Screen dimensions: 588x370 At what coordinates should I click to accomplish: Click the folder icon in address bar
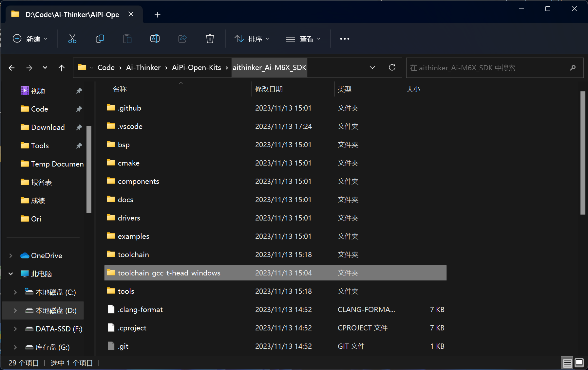click(82, 67)
